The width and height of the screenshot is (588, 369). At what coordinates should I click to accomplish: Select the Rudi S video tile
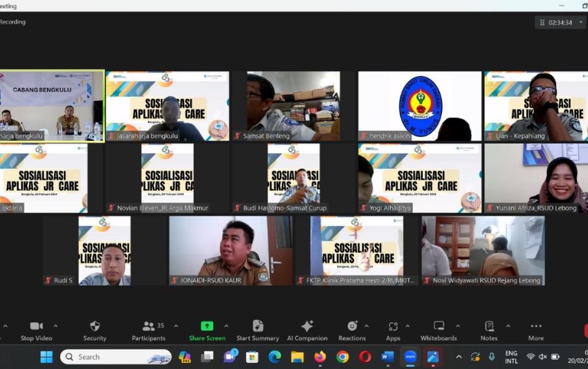point(105,250)
